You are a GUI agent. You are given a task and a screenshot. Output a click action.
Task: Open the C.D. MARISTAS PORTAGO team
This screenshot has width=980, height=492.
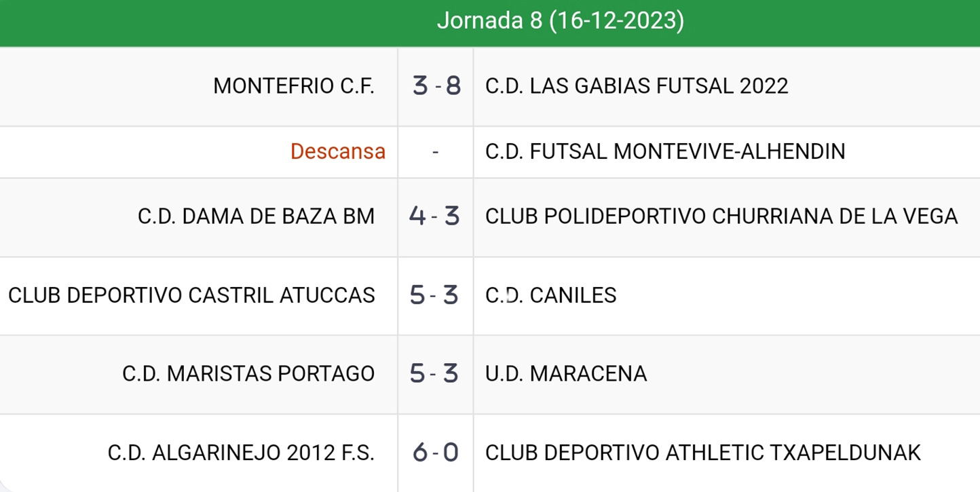click(248, 374)
